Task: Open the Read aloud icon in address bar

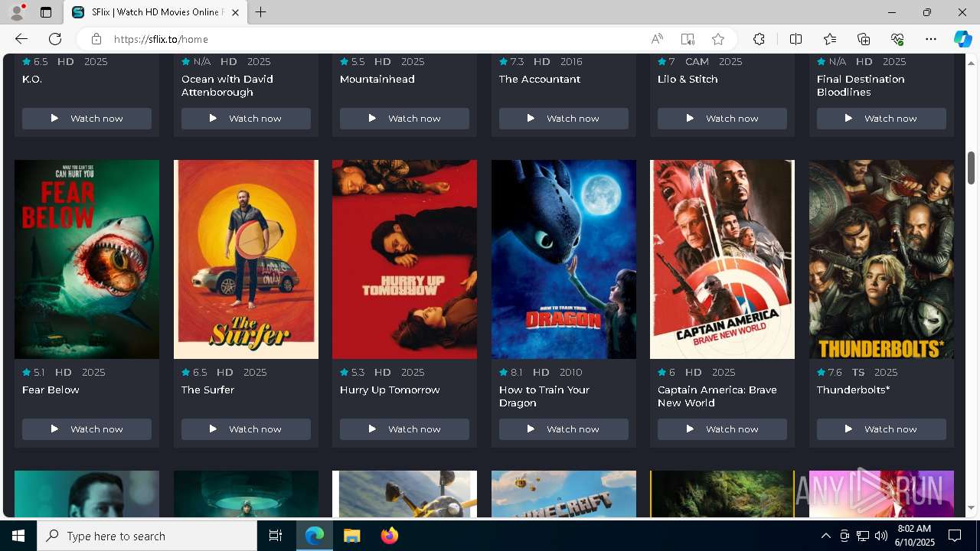Action: (657, 39)
